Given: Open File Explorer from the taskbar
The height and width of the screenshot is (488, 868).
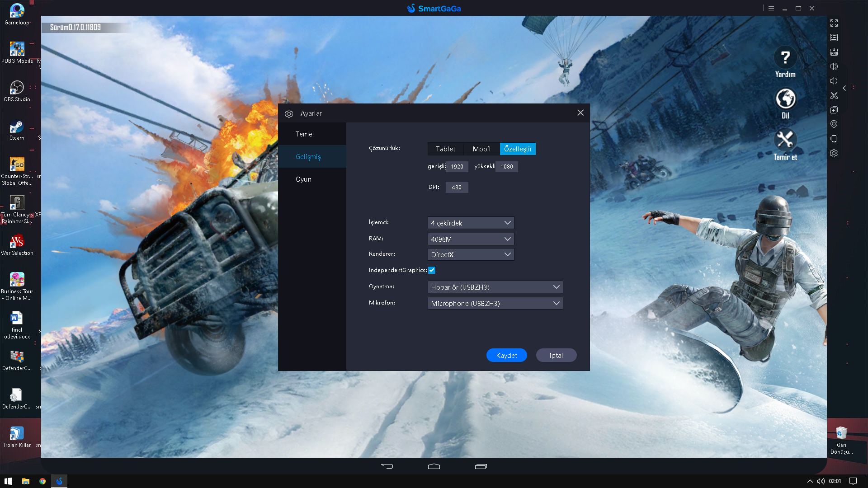Looking at the screenshot, I should (x=26, y=481).
